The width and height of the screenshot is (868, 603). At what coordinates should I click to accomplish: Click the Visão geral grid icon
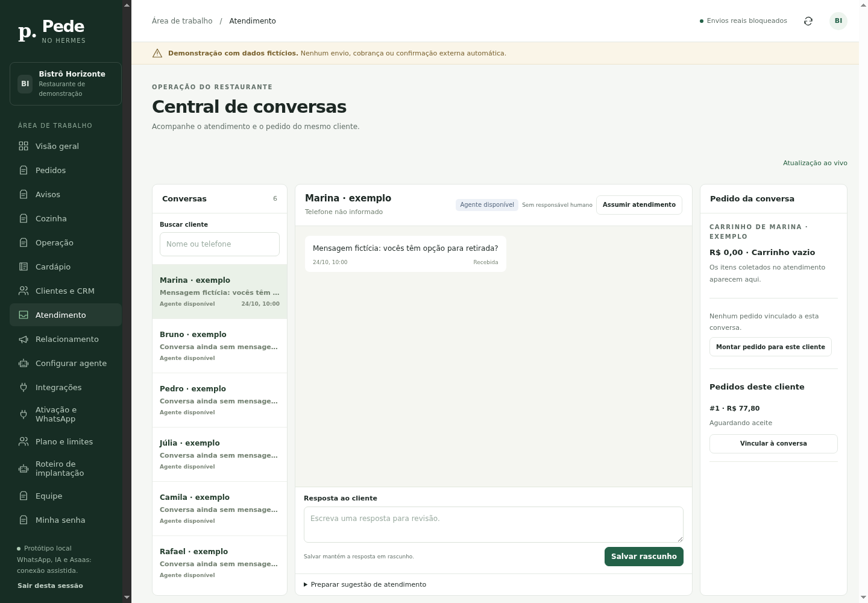[24, 146]
